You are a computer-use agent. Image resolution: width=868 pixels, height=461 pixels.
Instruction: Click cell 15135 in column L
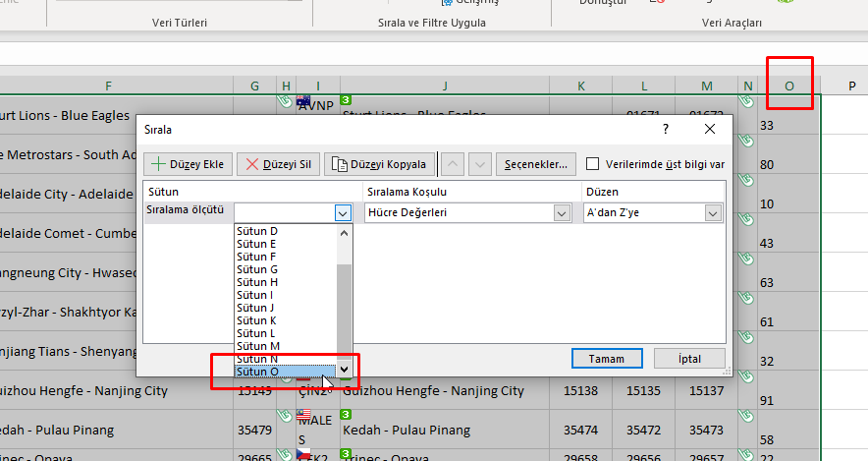click(644, 390)
